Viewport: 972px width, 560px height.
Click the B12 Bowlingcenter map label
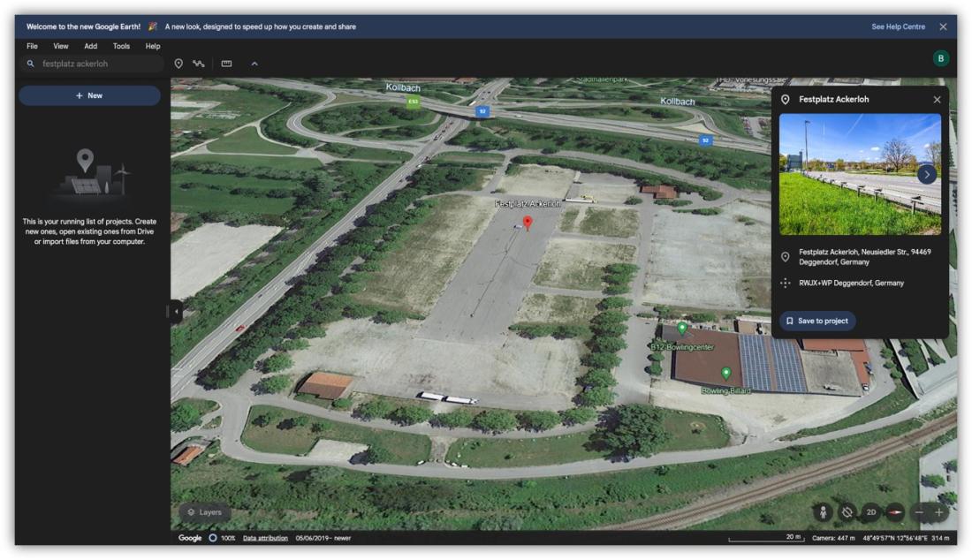click(x=682, y=347)
